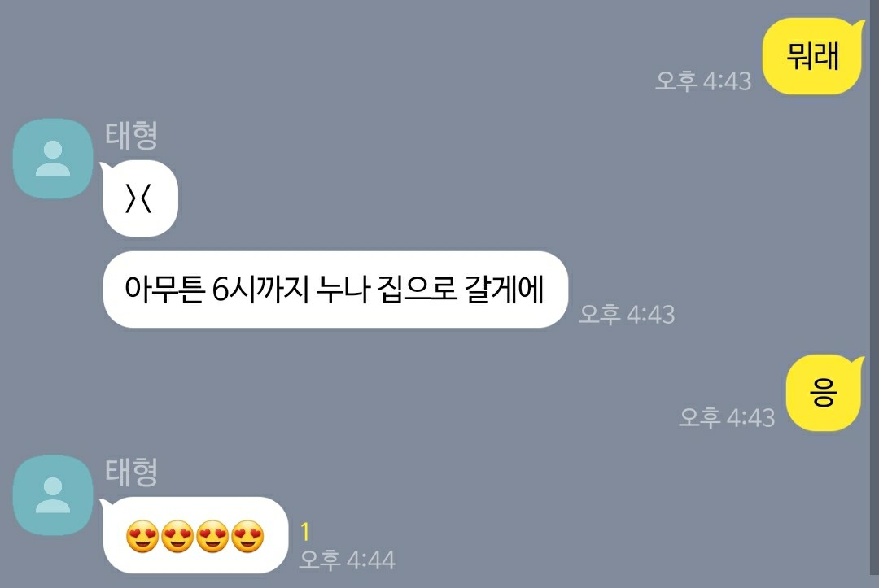Click the unread count '1' indicator
The width and height of the screenshot is (879, 588).
click(x=305, y=532)
